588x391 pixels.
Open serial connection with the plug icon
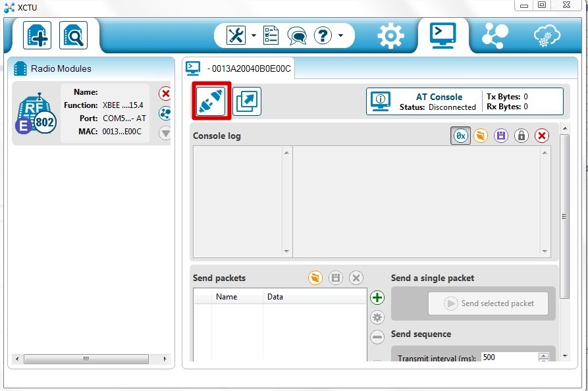click(211, 101)
